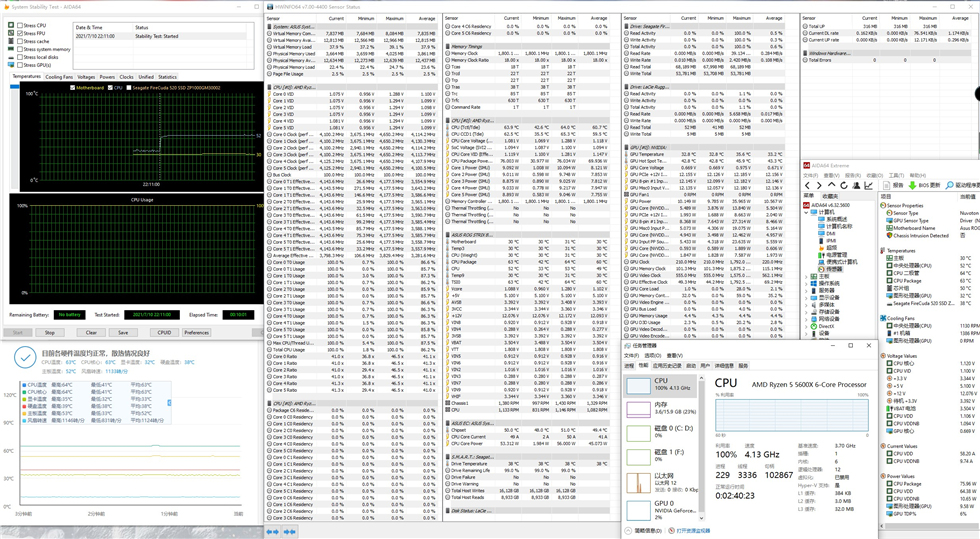Expand the 服务器 tree node
The height and width of the screenshot is (539, 980).
click(x=806, y=291)
